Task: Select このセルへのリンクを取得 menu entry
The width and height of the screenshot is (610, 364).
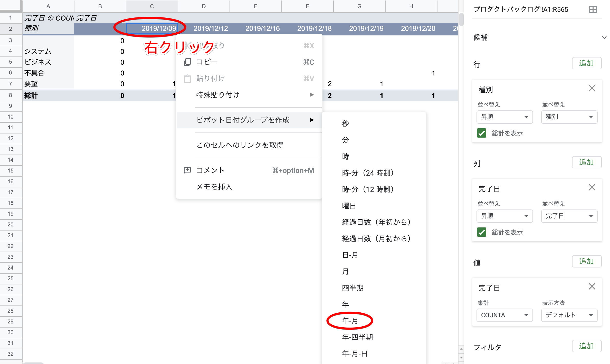Action: pyautogui.click(x=240, y=145)
